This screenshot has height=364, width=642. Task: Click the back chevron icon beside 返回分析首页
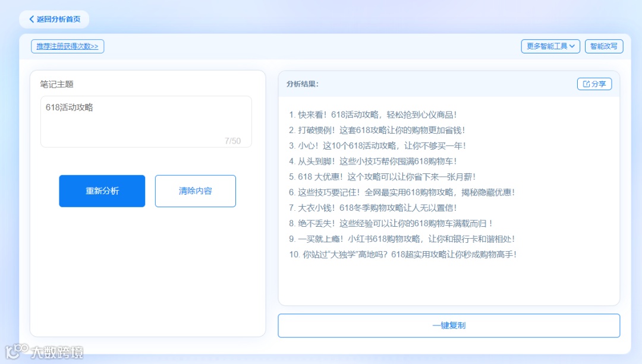(x=32, y=19)
